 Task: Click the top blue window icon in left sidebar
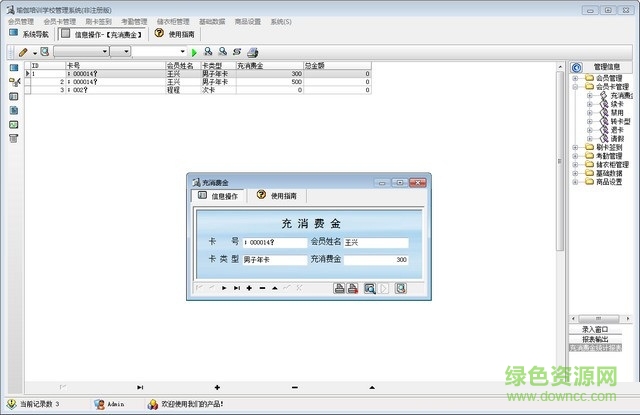(x=14, y=68)
